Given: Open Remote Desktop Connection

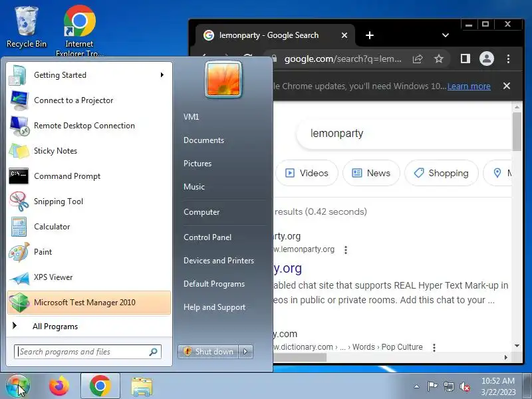Looking at the screenshot, I should click(89, 126).
